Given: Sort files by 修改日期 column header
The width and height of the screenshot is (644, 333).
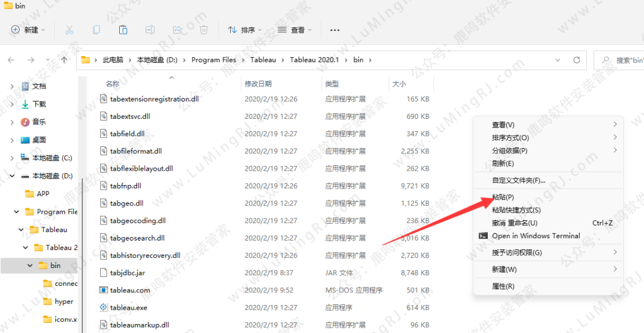Looking at the screenshot, I should pos(258,84).
